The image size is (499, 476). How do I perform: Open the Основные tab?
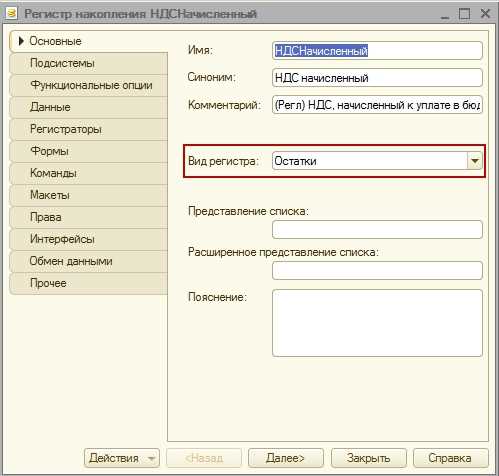point(89,41)
